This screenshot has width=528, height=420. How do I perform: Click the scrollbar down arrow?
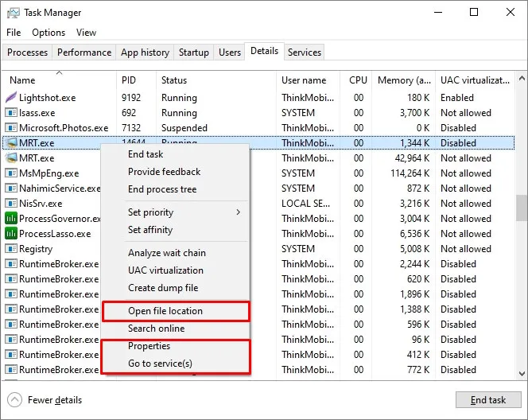(522, 373)
